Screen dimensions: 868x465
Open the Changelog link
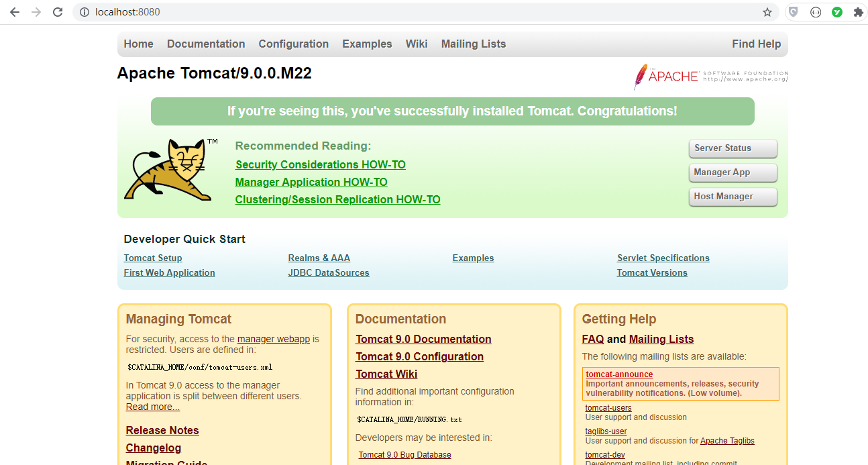[154, 448]
